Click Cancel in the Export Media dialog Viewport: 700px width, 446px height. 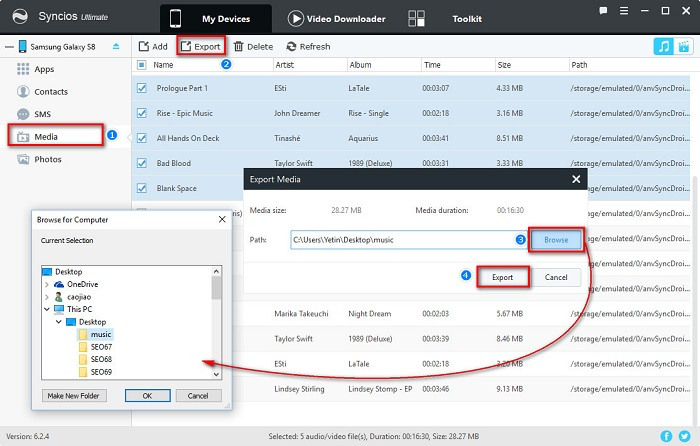(556, 277)
